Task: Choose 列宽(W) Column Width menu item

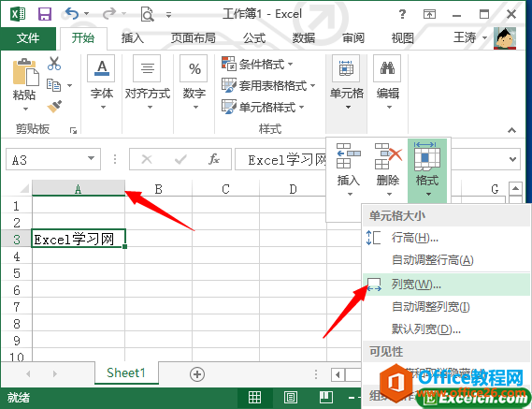Action: 446,284
